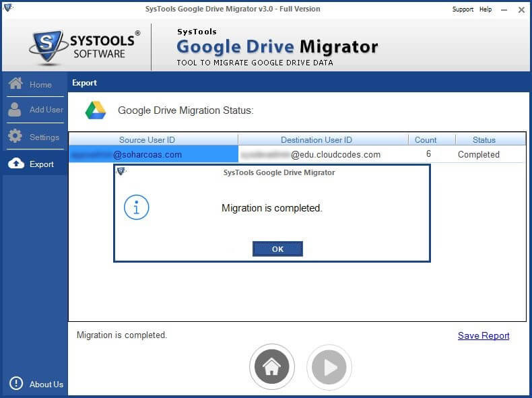Viewport: 532px width, 398px height.
Task: Close the application window
Action: 521,10
